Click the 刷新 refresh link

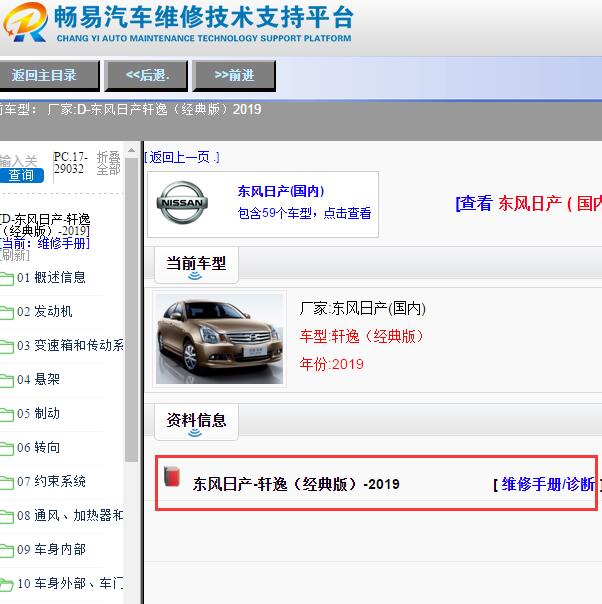tap(15, 255)
